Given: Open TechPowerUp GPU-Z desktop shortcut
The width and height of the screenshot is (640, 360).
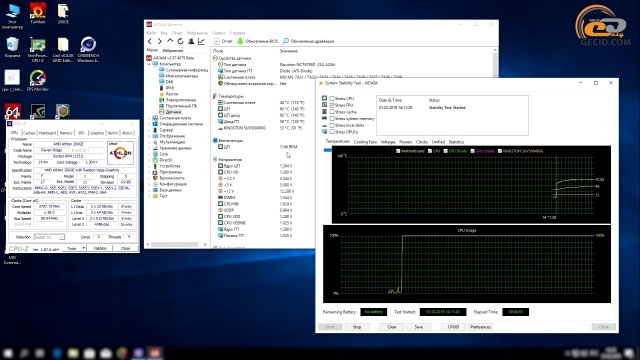Looking at the screenshot, I should point(38,49).
